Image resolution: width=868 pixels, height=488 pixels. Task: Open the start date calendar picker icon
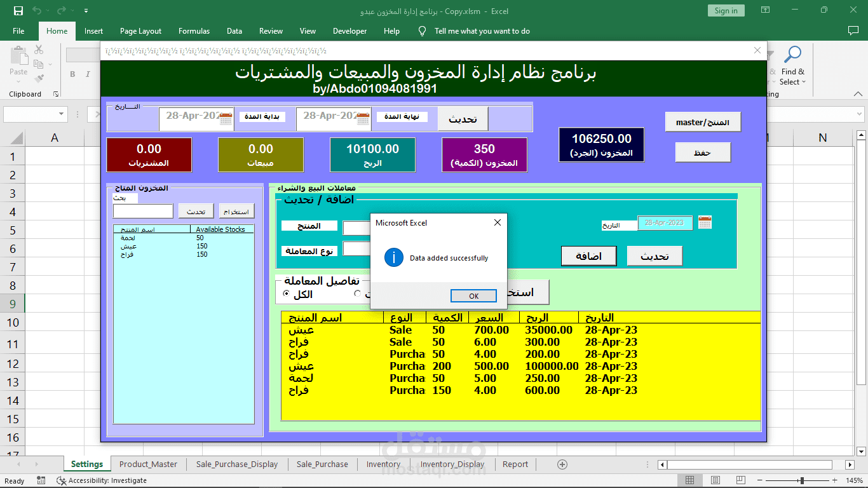(226, 119)
